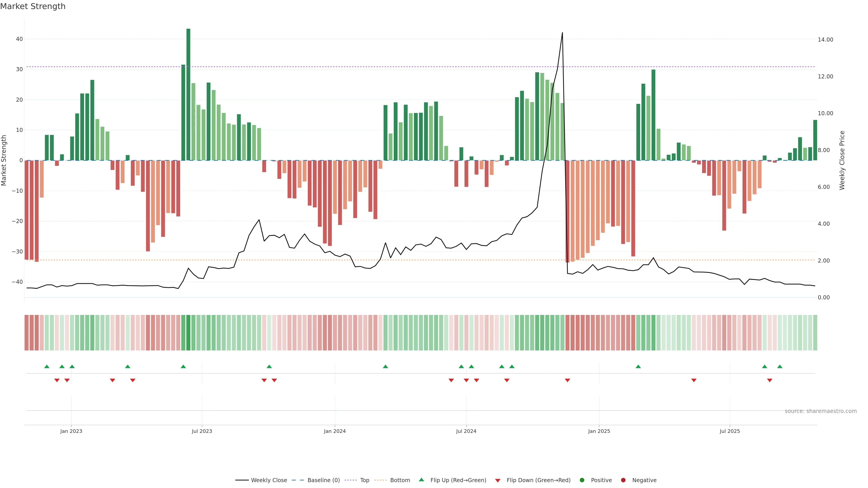Screen dimensions: 868x488
Task: Click the rightmost green flip-up triangle marker
Action: tap(780, 366)
